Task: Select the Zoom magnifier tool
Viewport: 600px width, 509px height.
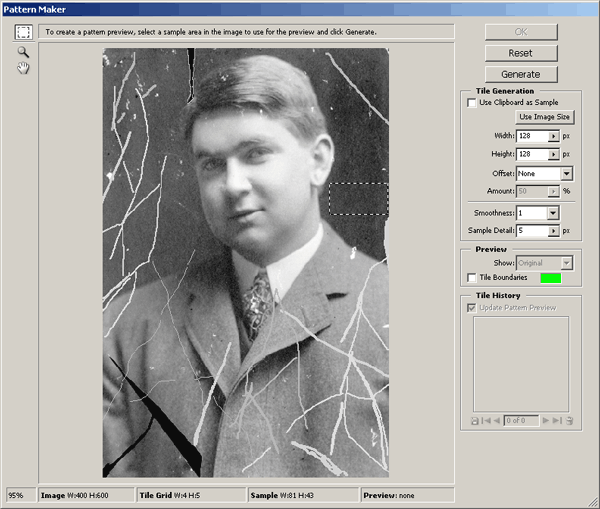Action: [22, 51]
